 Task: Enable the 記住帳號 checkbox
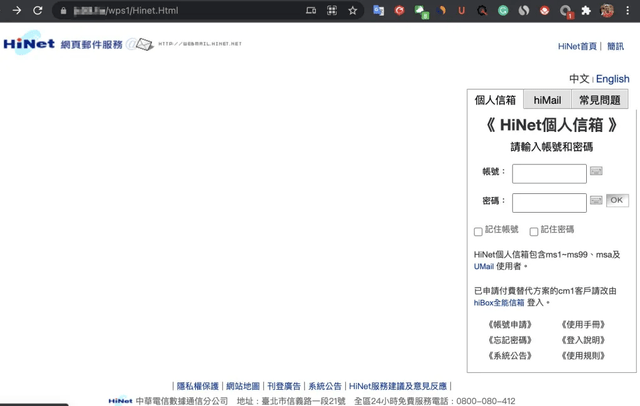478,232
